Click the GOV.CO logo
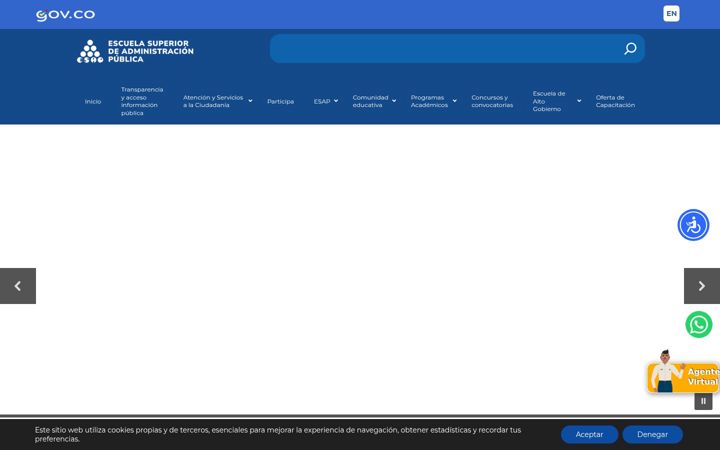 65,15
